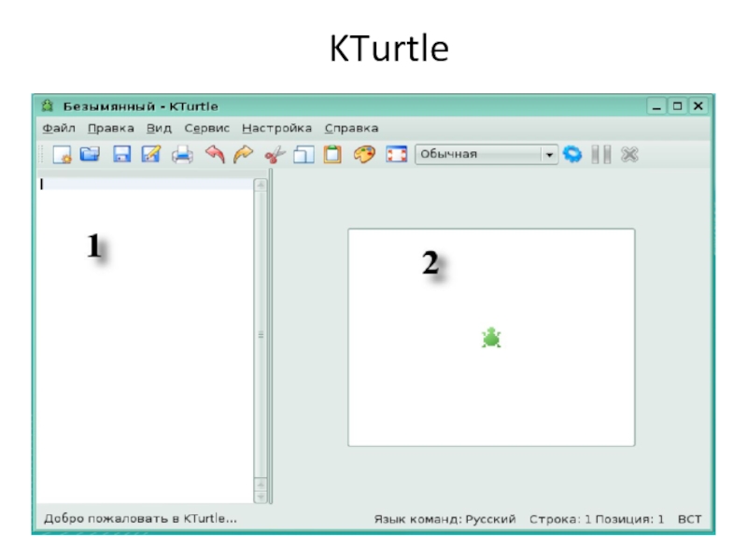Click the New document icon

62,155
